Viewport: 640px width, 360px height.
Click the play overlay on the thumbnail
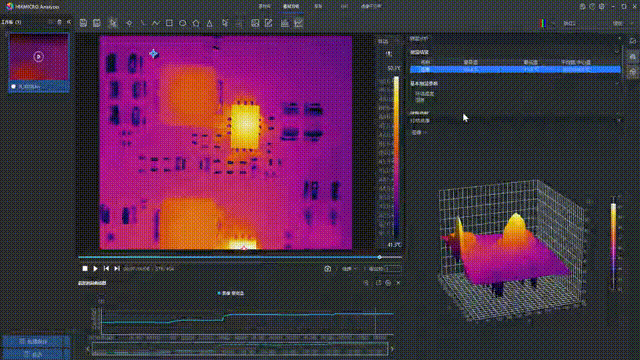[x=39, y=57]
